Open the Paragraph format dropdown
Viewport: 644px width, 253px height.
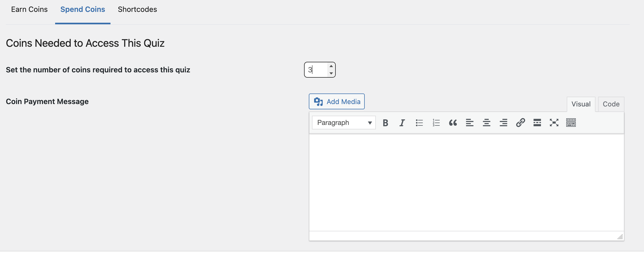[x=344, y=123]
